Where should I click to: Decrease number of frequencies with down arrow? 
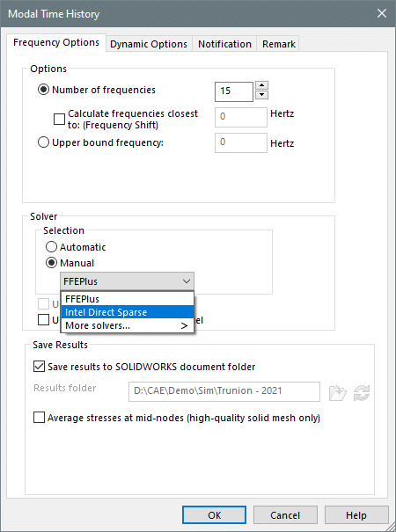[x=261, y=95]
